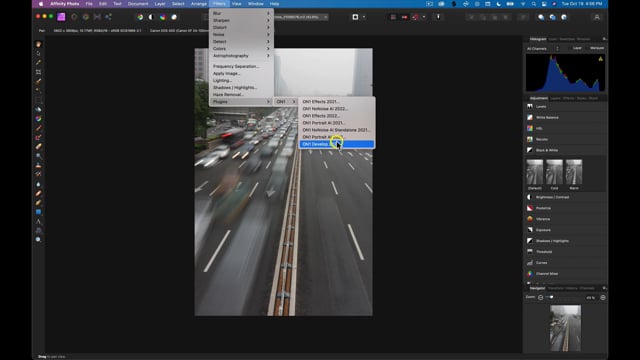
Task: Select the View hand tool
Action: tap(38, 44)
